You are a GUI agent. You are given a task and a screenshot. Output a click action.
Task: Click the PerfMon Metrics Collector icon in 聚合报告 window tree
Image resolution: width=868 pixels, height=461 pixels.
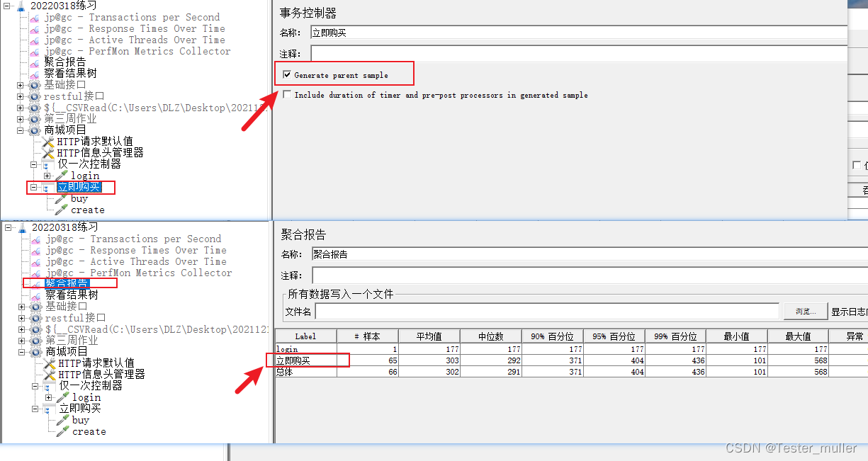[x=35, y=273]
